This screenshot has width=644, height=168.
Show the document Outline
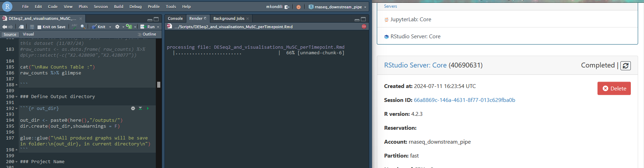tap(147, 34)
